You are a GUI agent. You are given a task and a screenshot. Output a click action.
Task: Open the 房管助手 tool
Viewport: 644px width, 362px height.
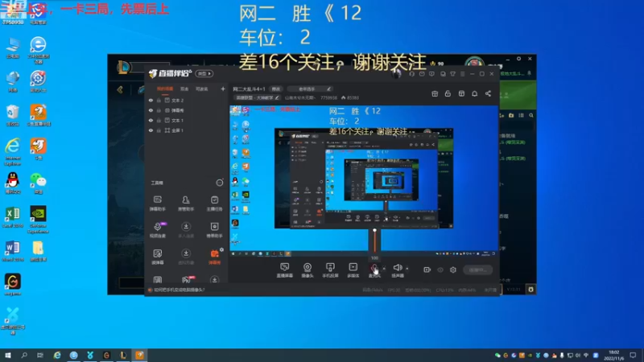coord(186,204)
